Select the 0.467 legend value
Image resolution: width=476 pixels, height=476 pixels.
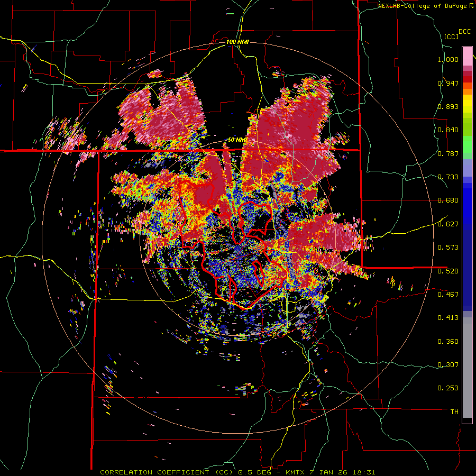click(x=448, y=294)
